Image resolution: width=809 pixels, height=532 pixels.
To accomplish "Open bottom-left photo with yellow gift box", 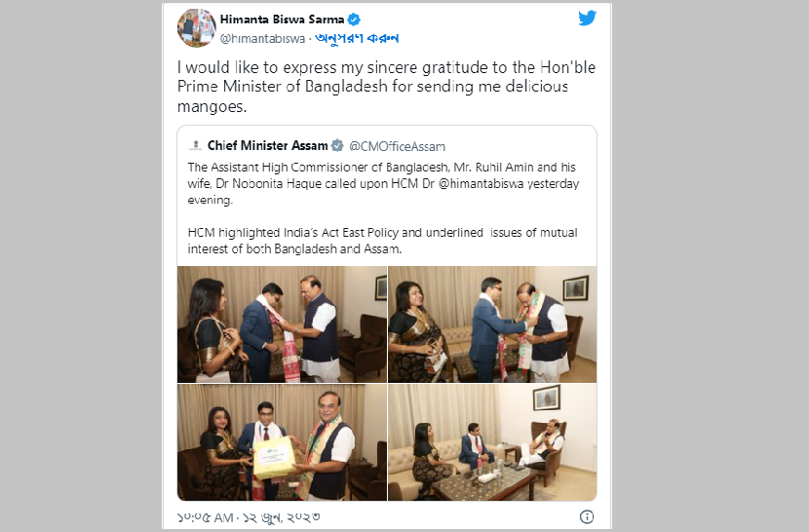I will pyautogui.click(x=282, y=442).
